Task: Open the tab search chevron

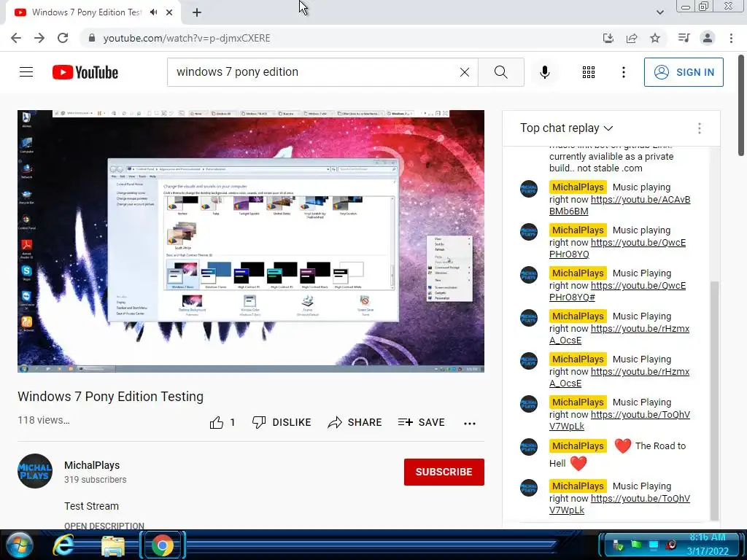Action: 659,12
